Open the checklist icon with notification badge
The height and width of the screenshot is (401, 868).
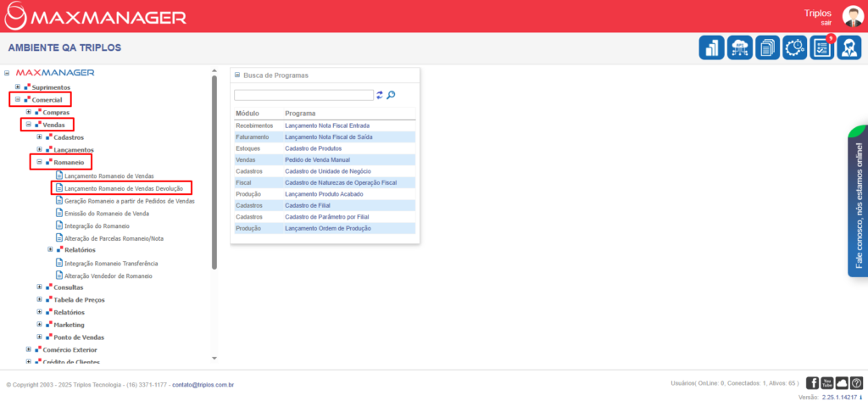[x=822, y=48]
